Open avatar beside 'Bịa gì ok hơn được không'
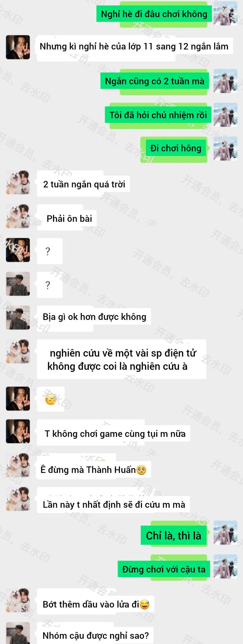 (x=18, y=317)
